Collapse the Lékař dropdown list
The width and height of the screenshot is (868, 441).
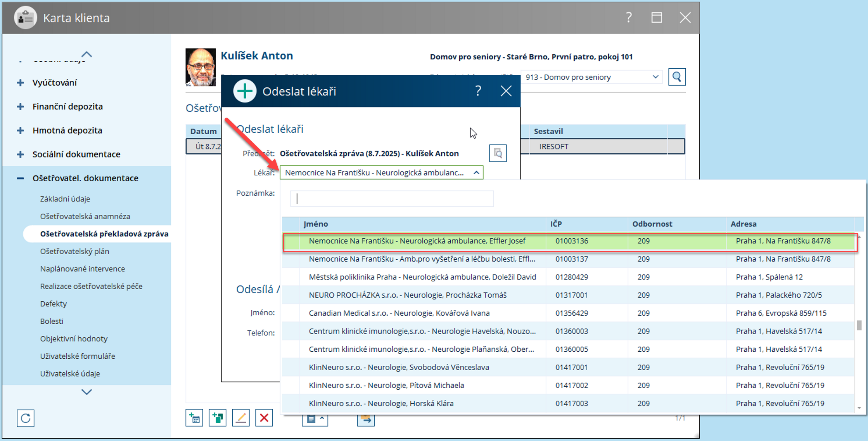click(x=476, y=173)
